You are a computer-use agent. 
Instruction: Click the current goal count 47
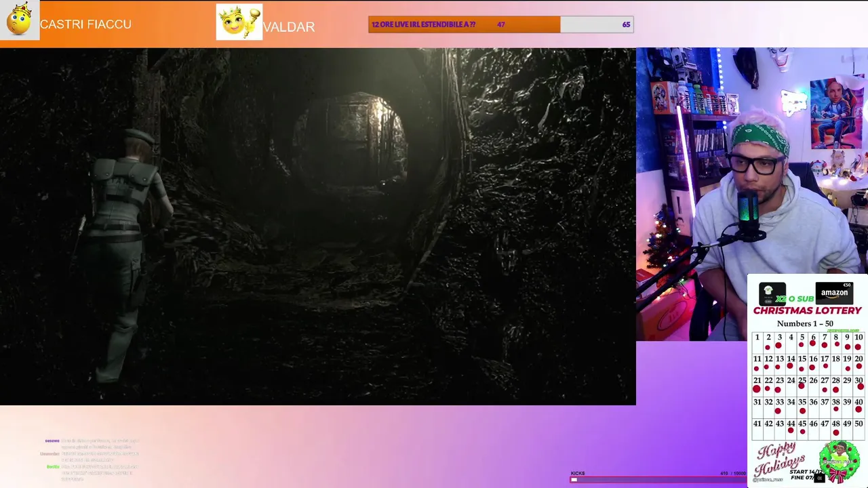click(500, 24)
